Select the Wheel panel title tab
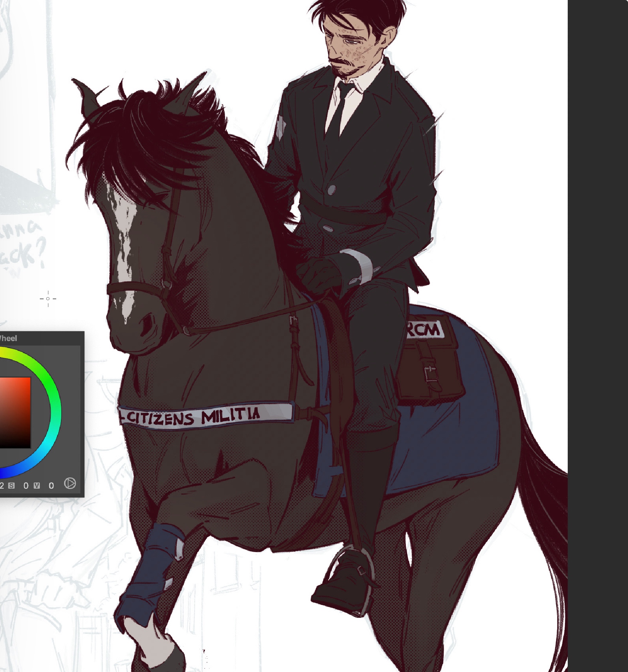Screen dimensions: 628x672 coord(8,338)
